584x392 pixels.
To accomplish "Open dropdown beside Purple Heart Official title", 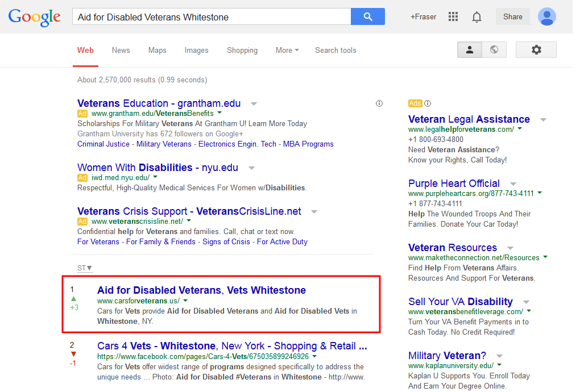I will 513,184.
